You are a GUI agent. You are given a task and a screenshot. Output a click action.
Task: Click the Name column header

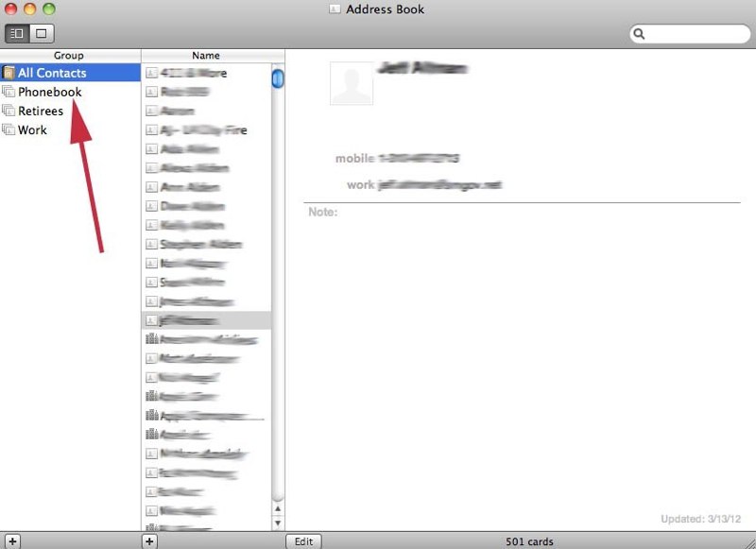(206, 56)
